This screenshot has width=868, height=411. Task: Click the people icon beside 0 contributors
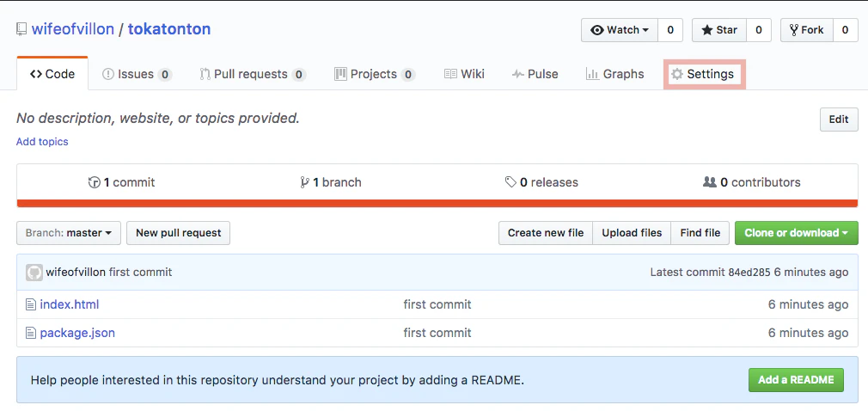coord(710,181)
